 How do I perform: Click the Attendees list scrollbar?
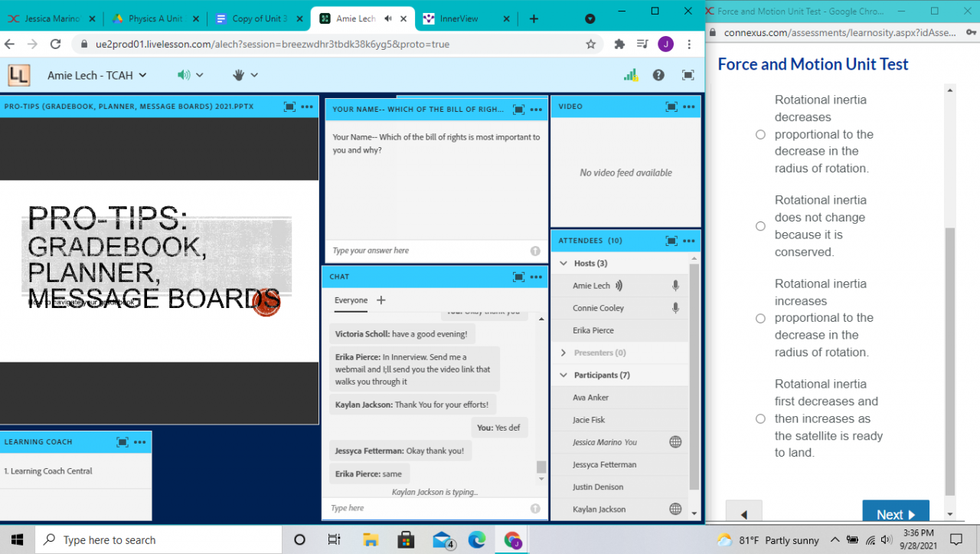click(694, 375)
